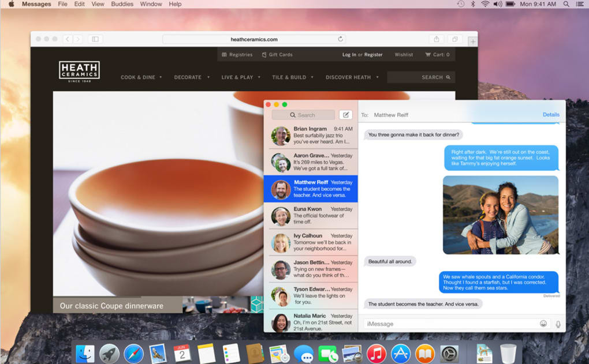Click Safari's Share button
Screen dimensions: 589x364
(x=436, y=39)
